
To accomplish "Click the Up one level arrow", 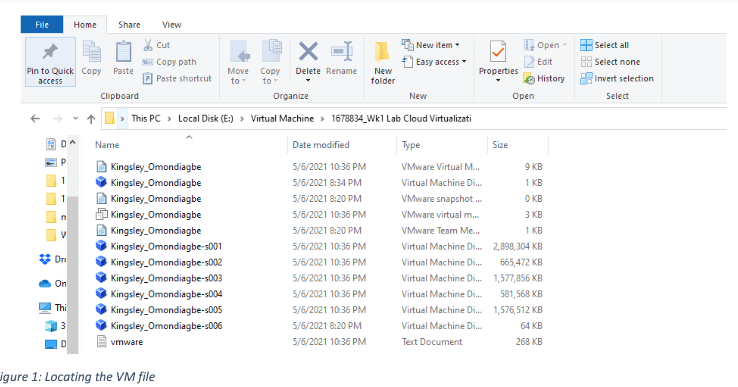I will point(91,119).
